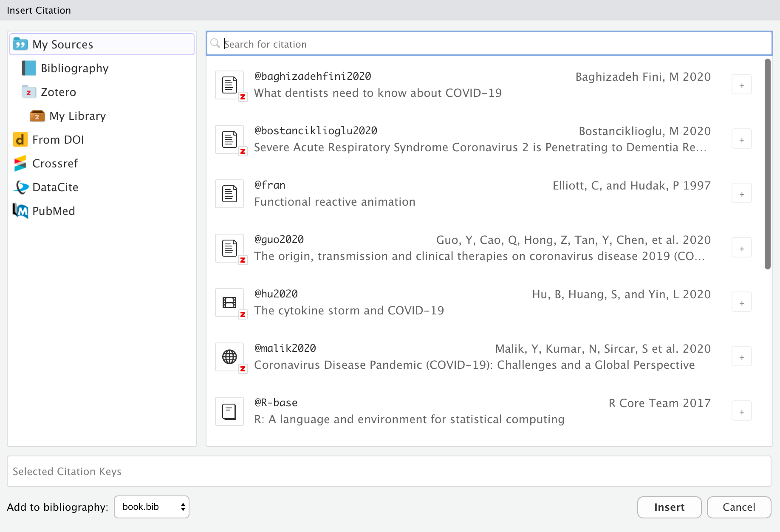Toggle selection of @R-base using plus button
This screenshot has height=532, width=780.
point(741,411)
